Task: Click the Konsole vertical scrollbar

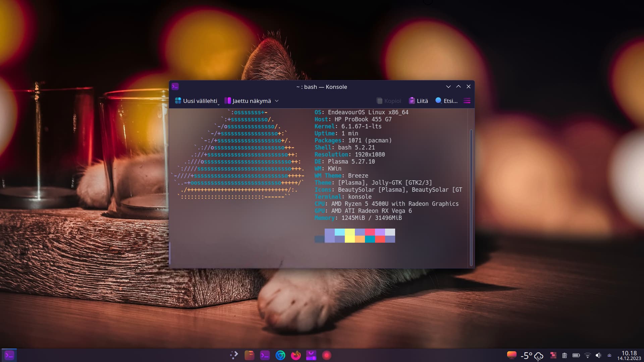Action: pyautogui.click(x=471, y=198)
